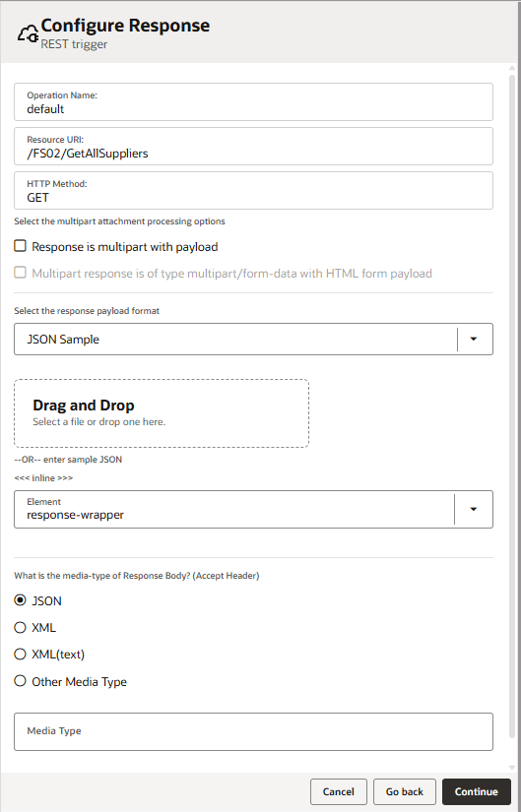Select the JSON media-type radio button

(x=21, y=600)
